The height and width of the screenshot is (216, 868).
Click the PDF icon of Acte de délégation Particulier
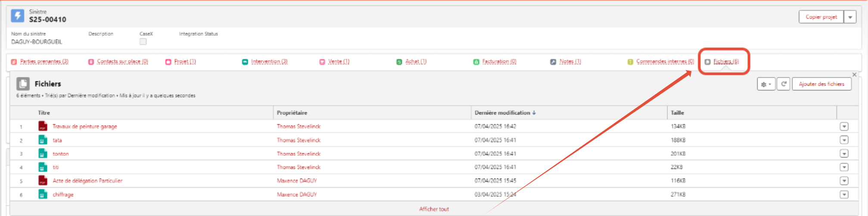(43, 180)
